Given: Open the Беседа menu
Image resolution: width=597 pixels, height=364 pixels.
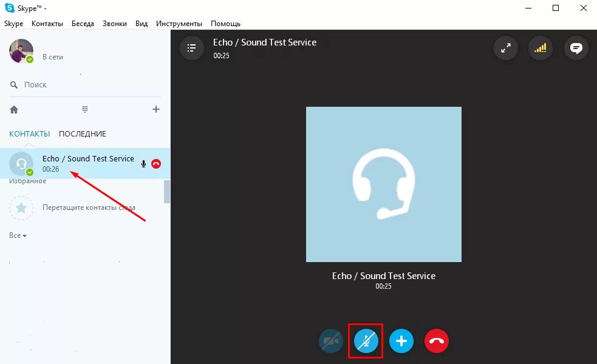Looking at the screenshot, I should pos(83,24).
